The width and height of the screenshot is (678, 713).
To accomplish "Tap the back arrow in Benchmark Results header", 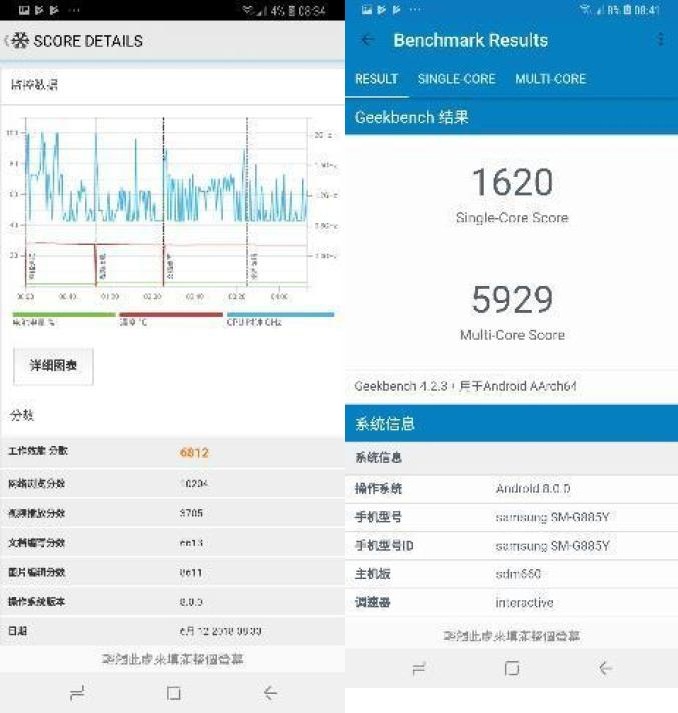I will [x=367, y=40].
